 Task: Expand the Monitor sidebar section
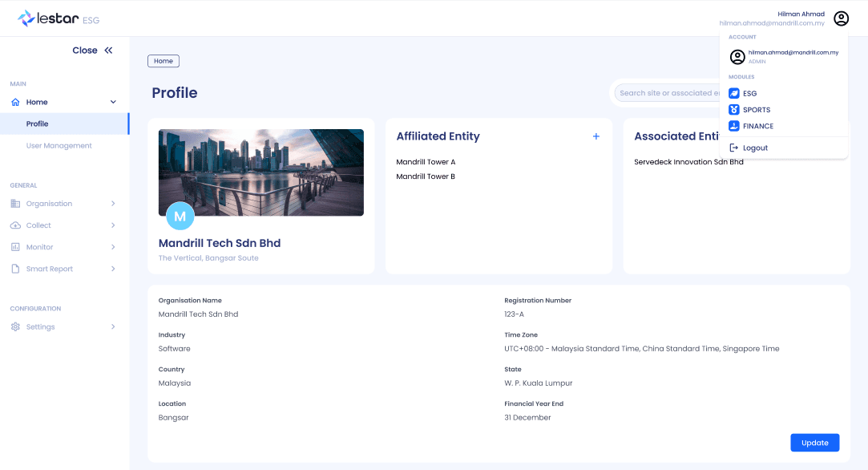click(64, 247)
